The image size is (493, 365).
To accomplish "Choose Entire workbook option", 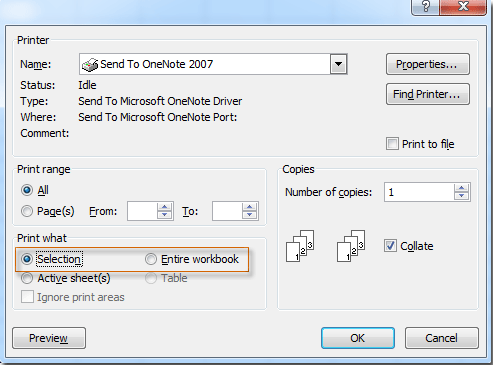I will (x=151, y=259).
